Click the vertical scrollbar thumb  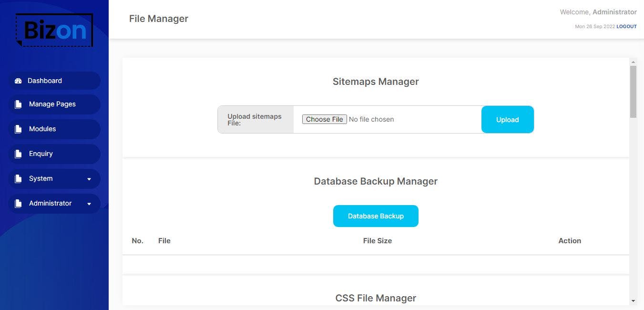(633, 91)
